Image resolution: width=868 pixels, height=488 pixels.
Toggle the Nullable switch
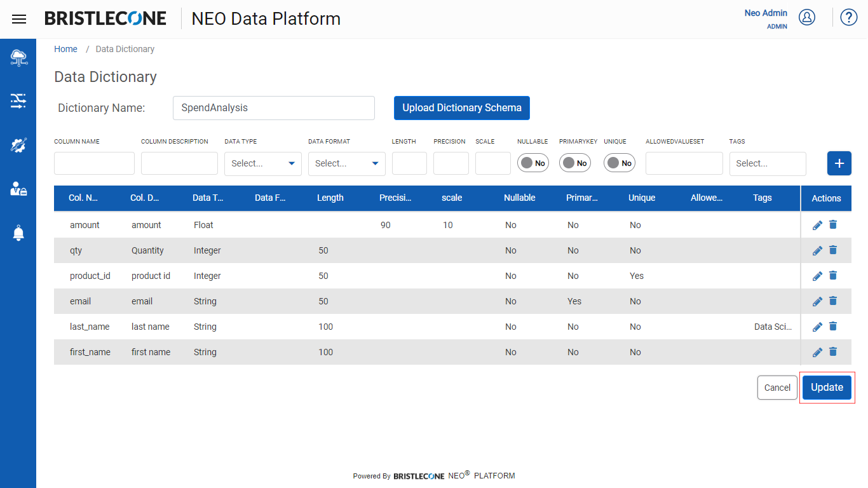[x=533, y=163]
